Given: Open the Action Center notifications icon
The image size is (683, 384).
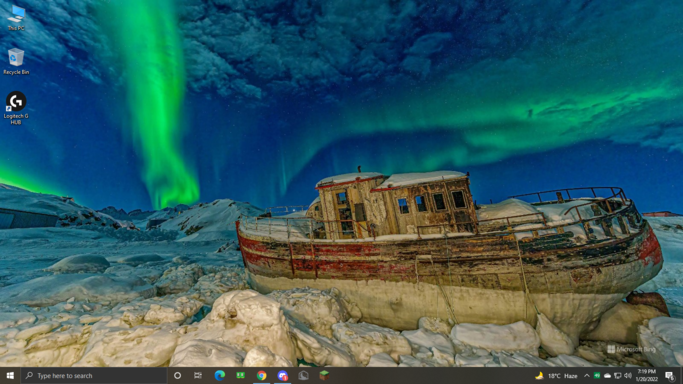Looking at the screenshot, I should click(x=669, y=375).
